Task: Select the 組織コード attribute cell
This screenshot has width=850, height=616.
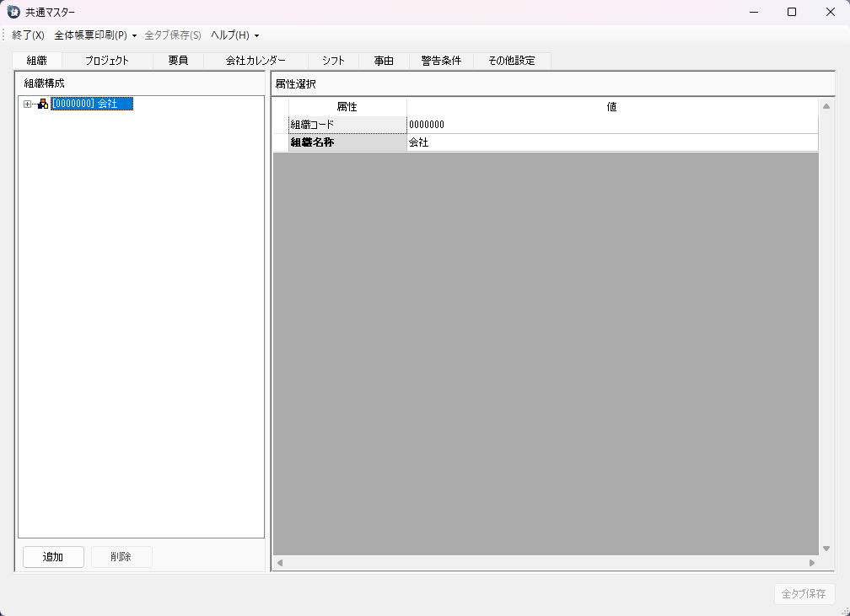Action: pos(347,125)
